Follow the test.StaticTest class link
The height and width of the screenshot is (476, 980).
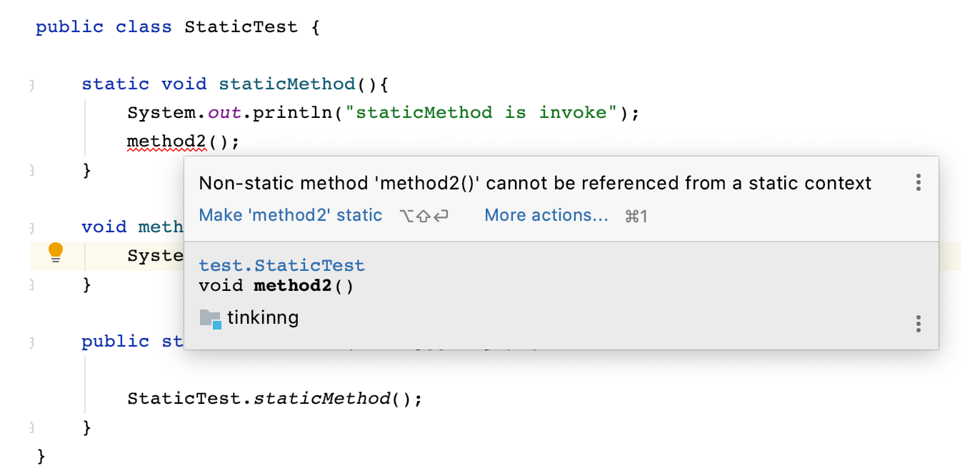[281, 265]
